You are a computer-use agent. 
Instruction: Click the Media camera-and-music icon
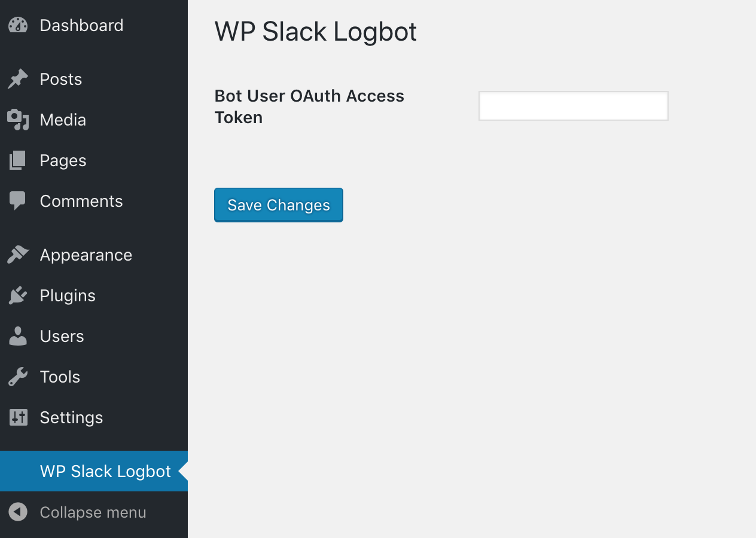[18, 120]
